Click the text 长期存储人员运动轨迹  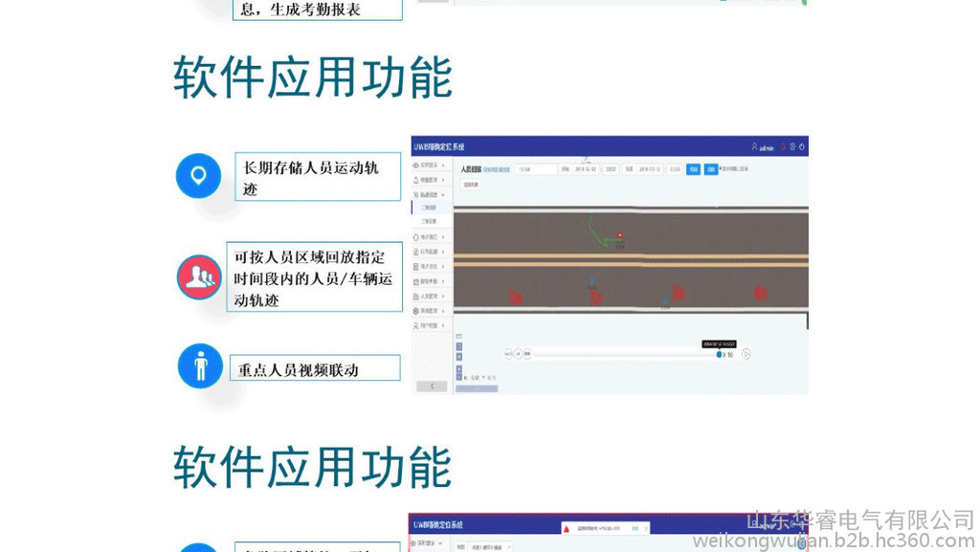point(311,178)
